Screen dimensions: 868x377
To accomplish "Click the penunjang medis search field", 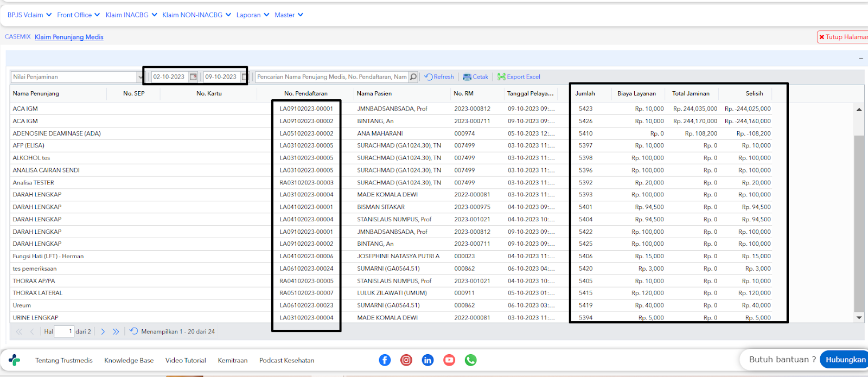I will pyautogui.click(x=331, y=77).
